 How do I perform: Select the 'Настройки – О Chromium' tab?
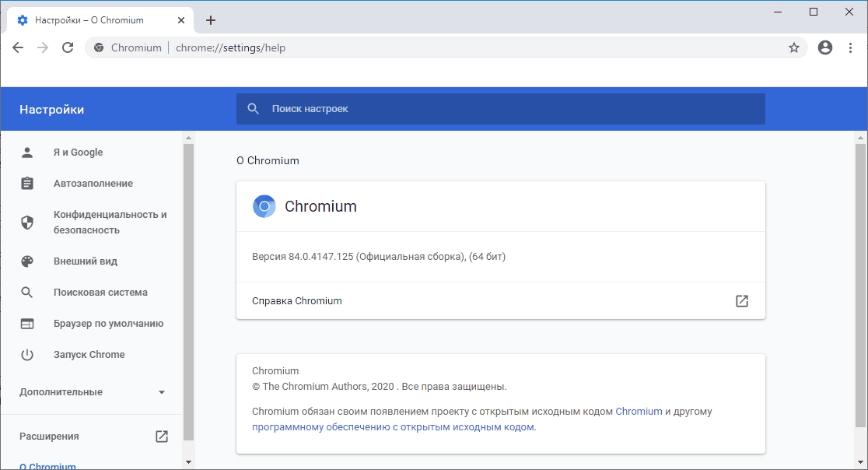pos(100,20)
